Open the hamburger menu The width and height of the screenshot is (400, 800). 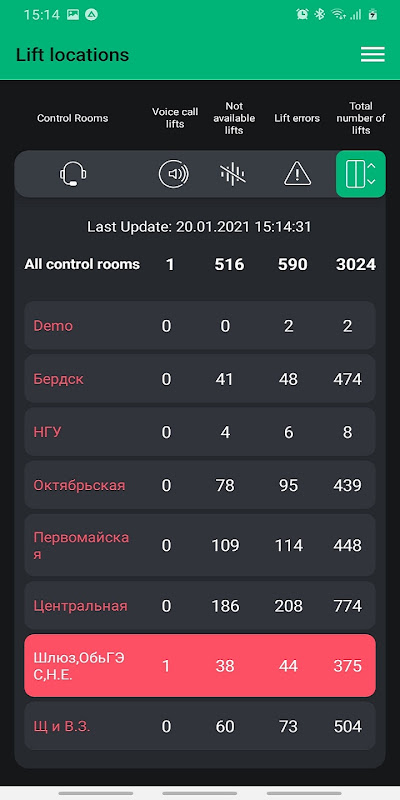[x=372, y=55]
